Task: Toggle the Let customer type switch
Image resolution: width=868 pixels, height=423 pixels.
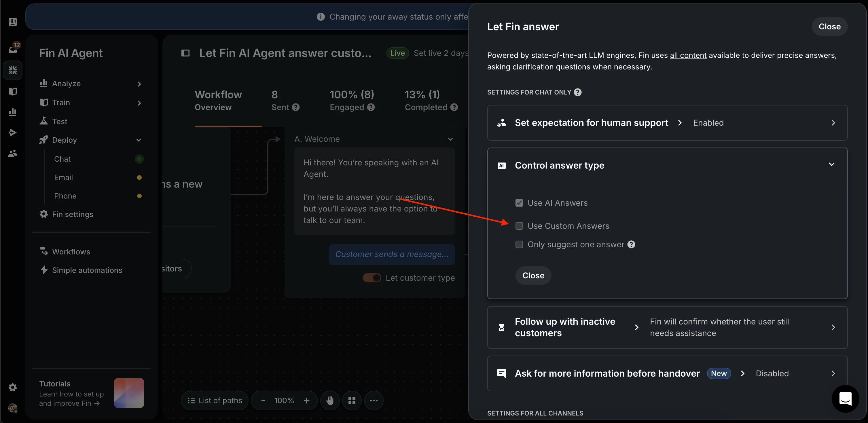Action: 372,278
